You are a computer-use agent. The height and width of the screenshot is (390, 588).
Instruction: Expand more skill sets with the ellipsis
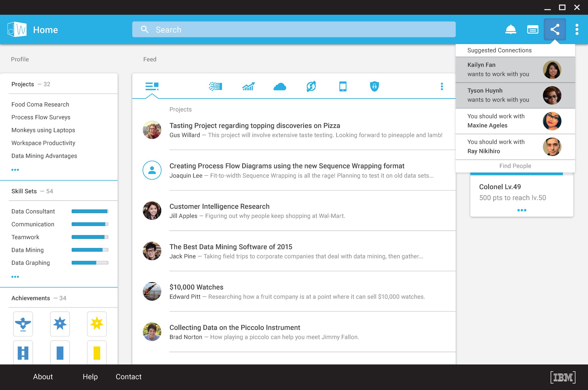[x=15, y=277]
